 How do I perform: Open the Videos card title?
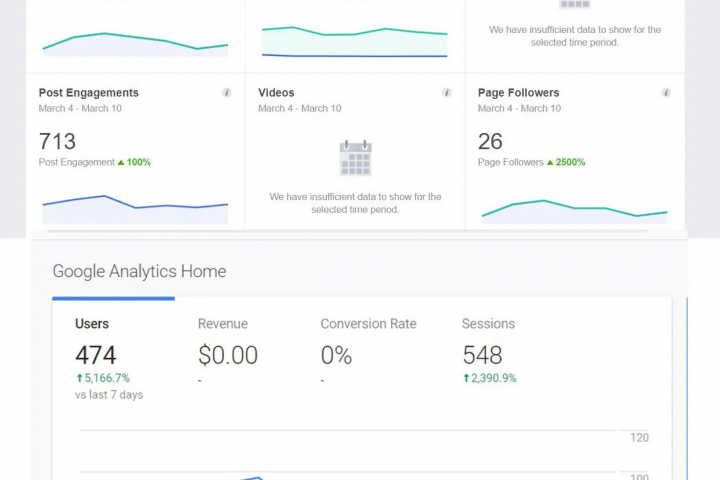pyautogui.click(x=276, y=93)
